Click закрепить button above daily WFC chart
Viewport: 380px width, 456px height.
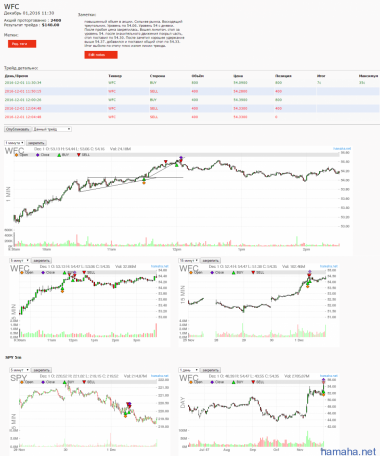click(210, 370)
